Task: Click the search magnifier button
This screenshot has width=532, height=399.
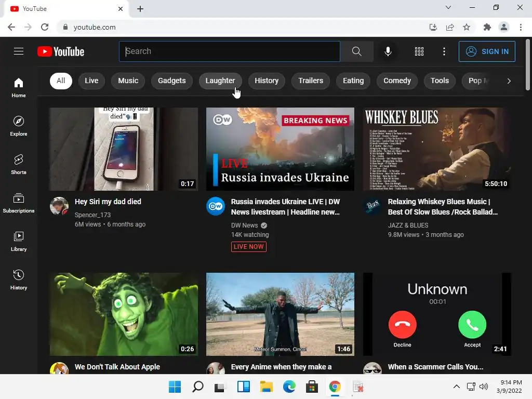Action: (356, 51)
